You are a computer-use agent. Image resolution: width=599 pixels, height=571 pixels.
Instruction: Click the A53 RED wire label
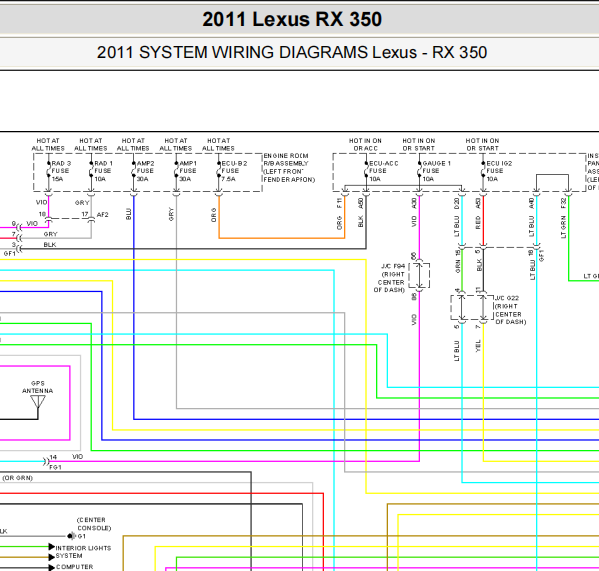[478, 214]
